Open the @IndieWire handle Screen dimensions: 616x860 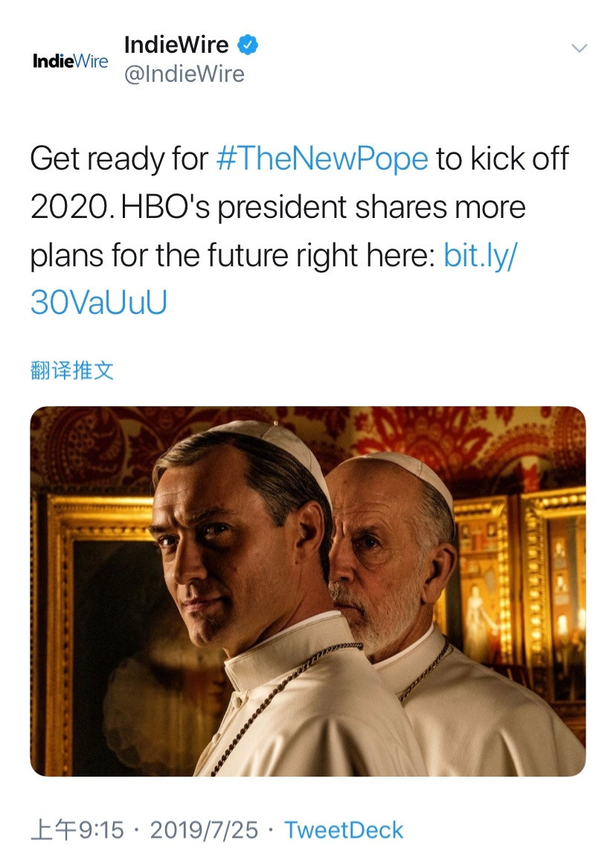pyautogui.click(x=184, y=74)
